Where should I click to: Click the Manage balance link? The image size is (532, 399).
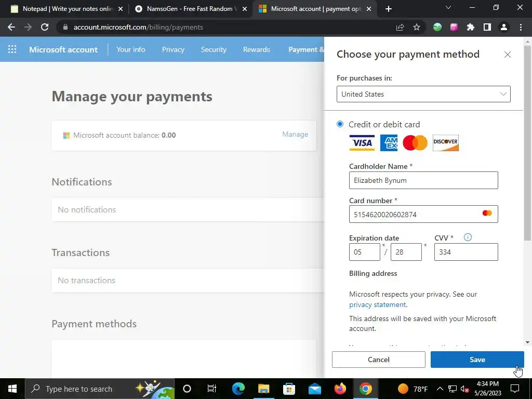[295, 135]
